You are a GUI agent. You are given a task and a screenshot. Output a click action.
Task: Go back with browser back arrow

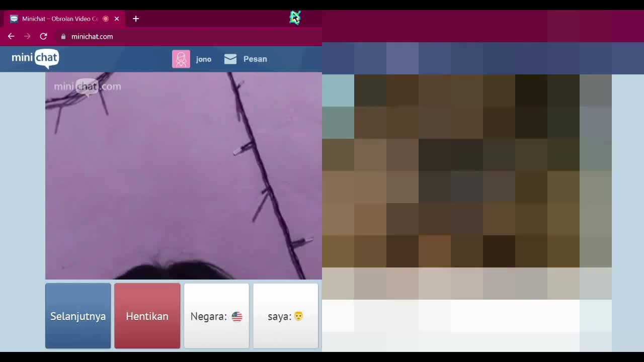[11, 36]
